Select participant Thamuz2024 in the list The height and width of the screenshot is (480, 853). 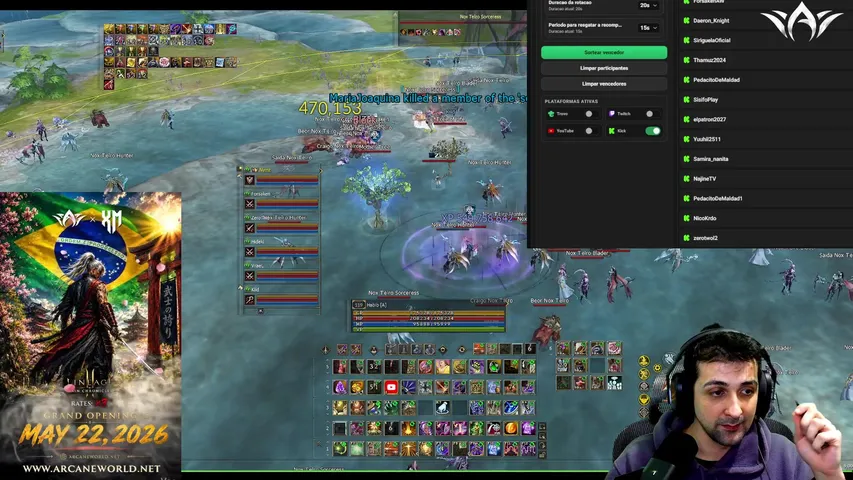coord(709,60)
